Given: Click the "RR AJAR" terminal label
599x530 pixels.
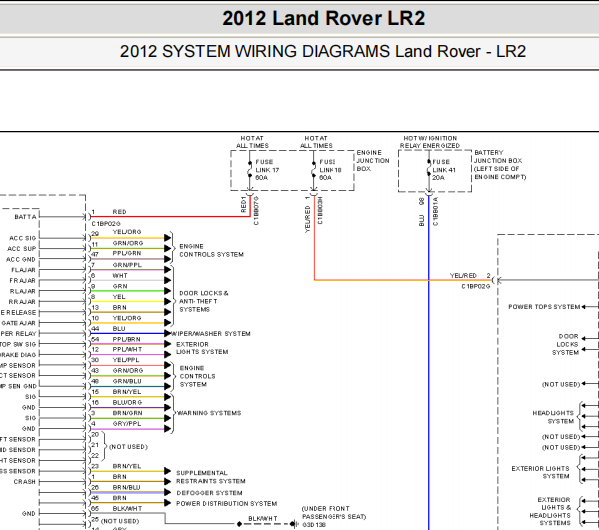Looking at the screenshot, I should coord(22,302).
